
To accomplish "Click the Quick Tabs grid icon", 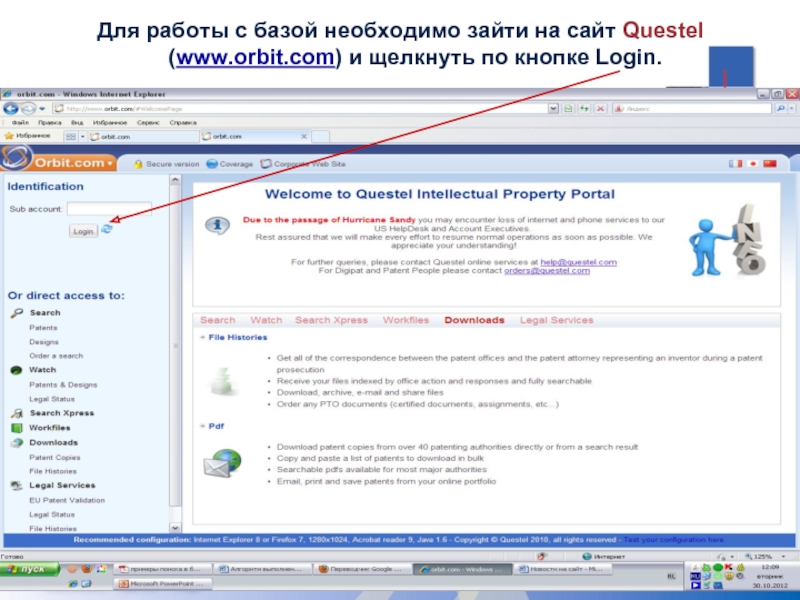I will [71, 136].
